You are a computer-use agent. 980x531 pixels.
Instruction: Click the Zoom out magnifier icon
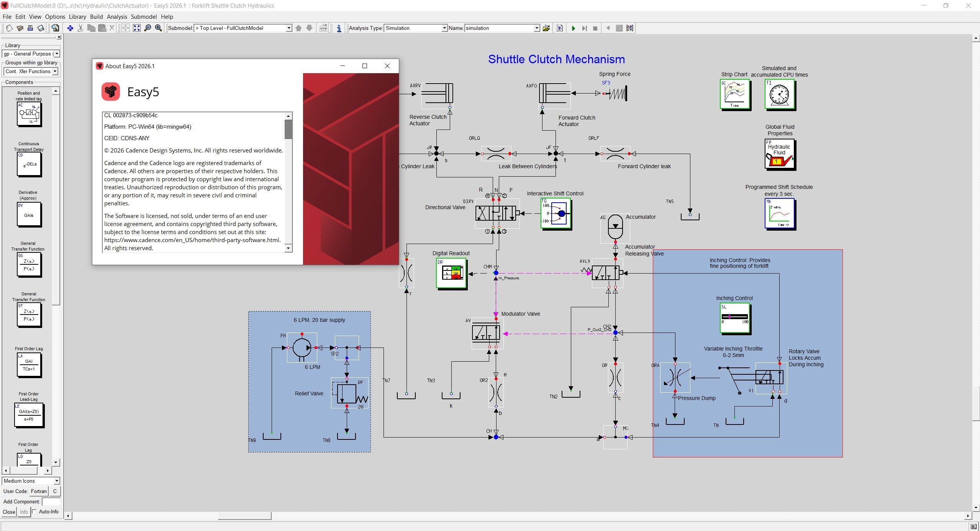(147, 28)
